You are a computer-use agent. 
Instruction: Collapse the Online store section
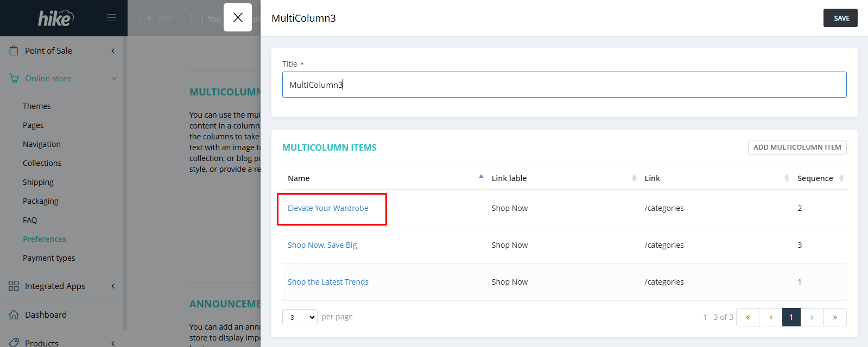(x=114, y=79)
